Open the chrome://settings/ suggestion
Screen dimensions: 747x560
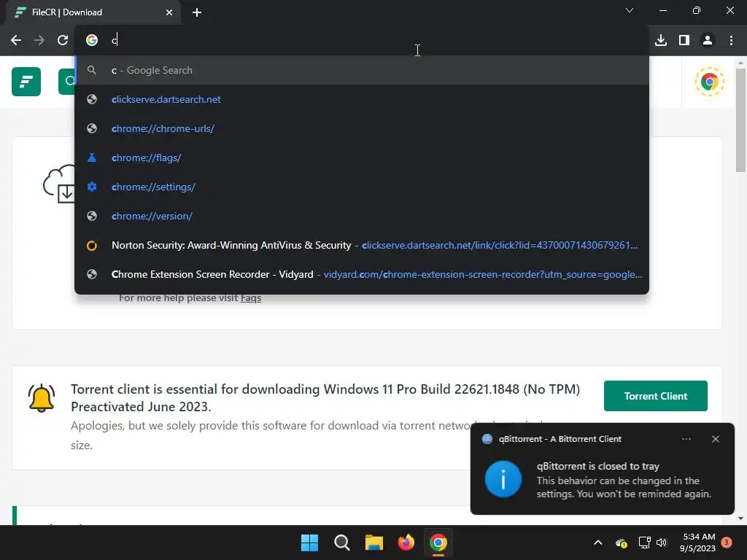click(x=362, y=187)
